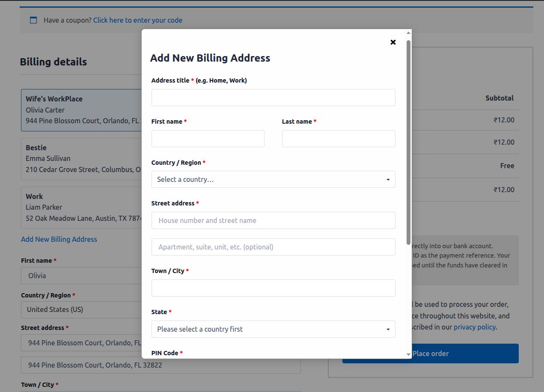Open the State dropdown
The height and width of the screenshot is (392, 544).
(273, 329)
